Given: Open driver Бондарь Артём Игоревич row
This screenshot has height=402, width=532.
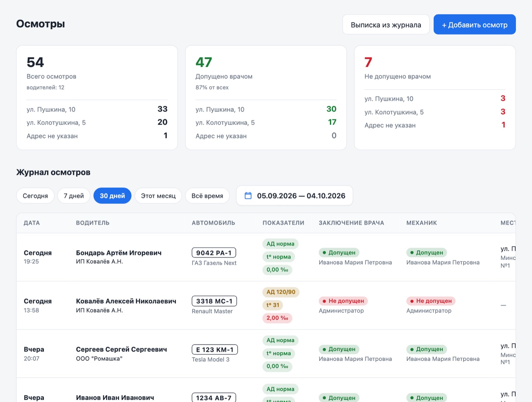Looking at the screenshot, I should [266, 257].
